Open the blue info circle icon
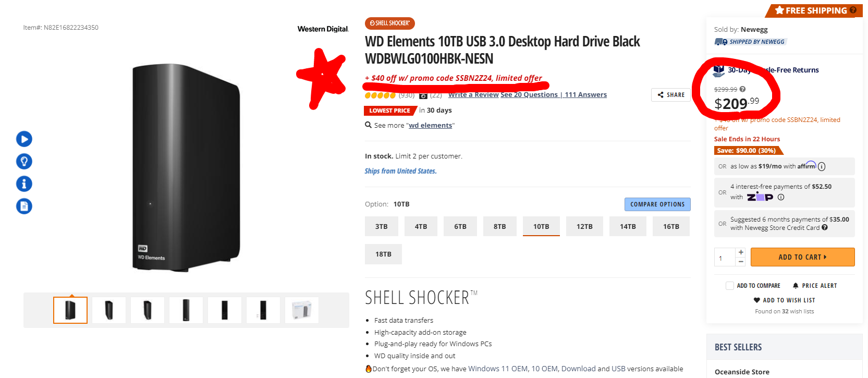Image resolution: width=868 pixels, height=378 pixels. [x=24, y=184]
